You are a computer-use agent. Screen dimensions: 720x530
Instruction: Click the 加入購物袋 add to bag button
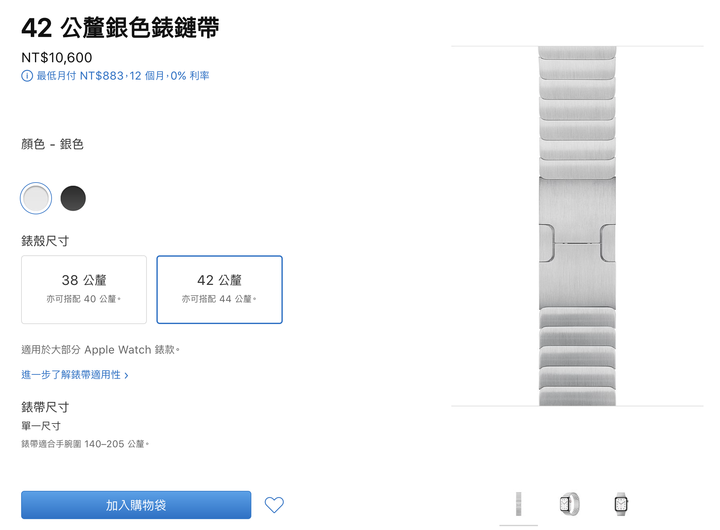(x=136, y=505)
